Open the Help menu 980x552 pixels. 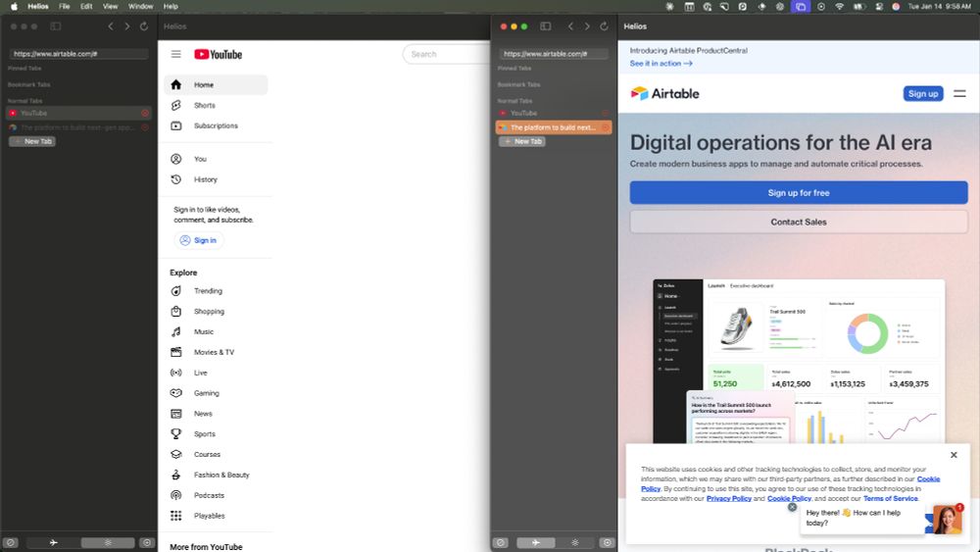[x=171, y=6]
